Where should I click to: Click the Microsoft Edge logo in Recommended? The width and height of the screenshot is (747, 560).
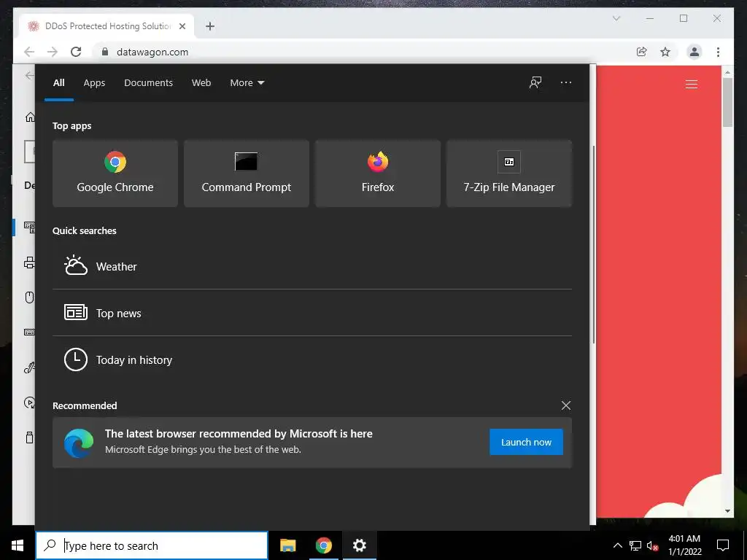79,443
